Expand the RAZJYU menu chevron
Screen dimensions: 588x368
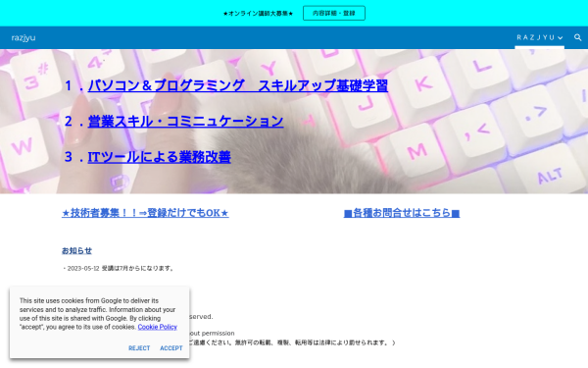560,38
